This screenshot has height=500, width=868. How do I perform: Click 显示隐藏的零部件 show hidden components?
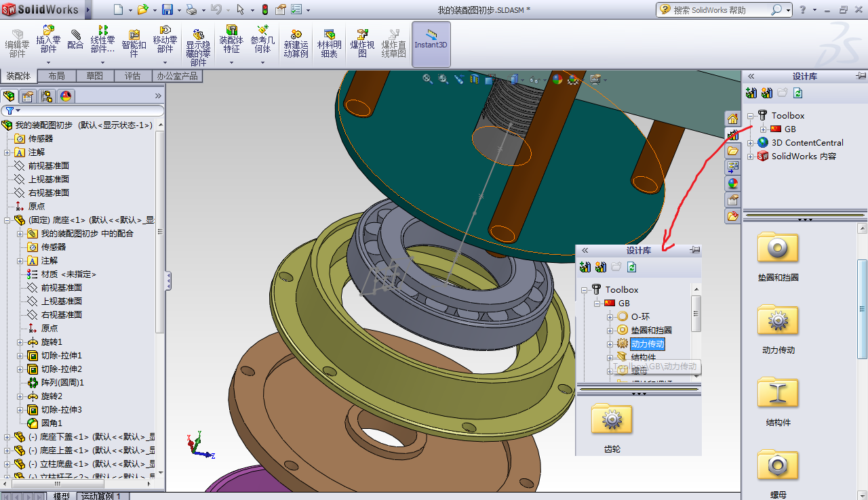(198, 47)
